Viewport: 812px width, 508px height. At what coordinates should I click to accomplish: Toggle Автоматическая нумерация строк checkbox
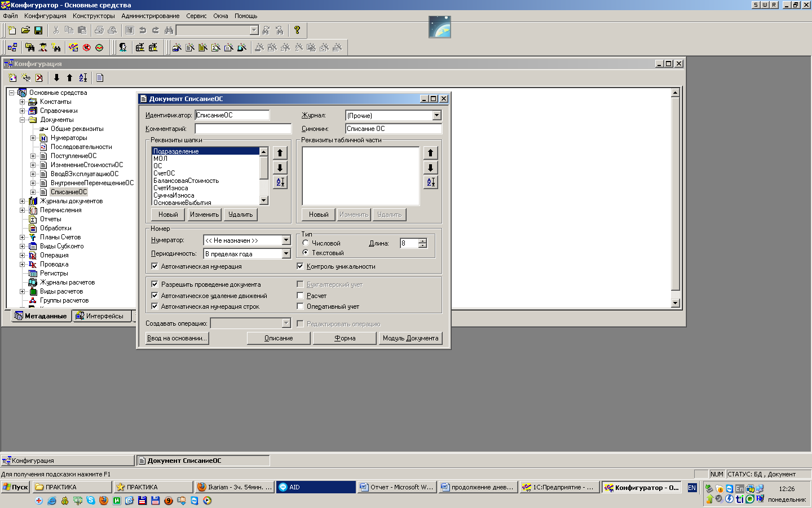155,306
